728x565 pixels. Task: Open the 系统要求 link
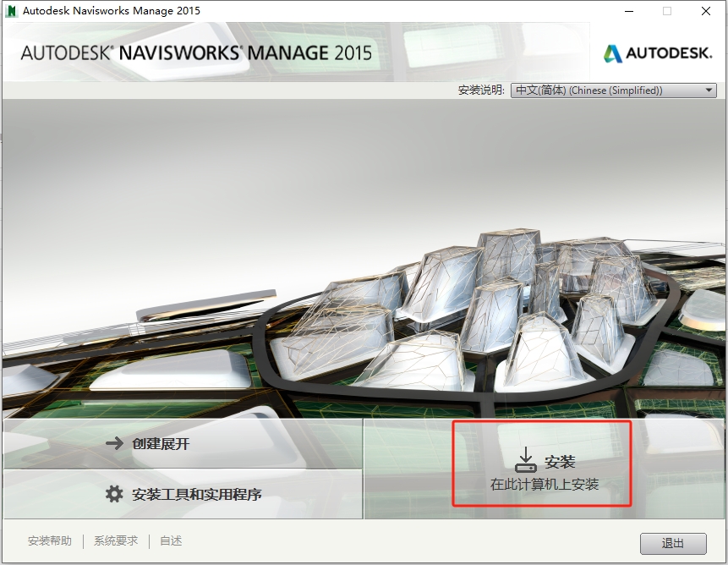[116, 540]
